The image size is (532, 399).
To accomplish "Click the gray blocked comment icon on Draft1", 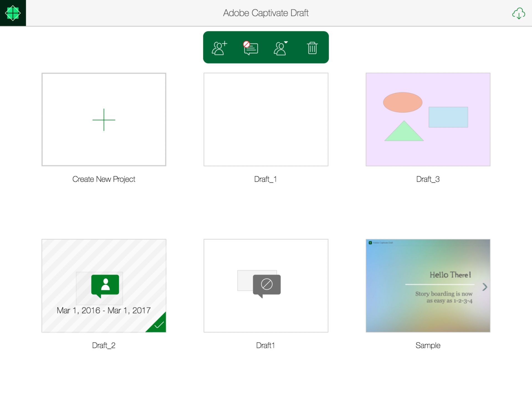I will [267, 286].
